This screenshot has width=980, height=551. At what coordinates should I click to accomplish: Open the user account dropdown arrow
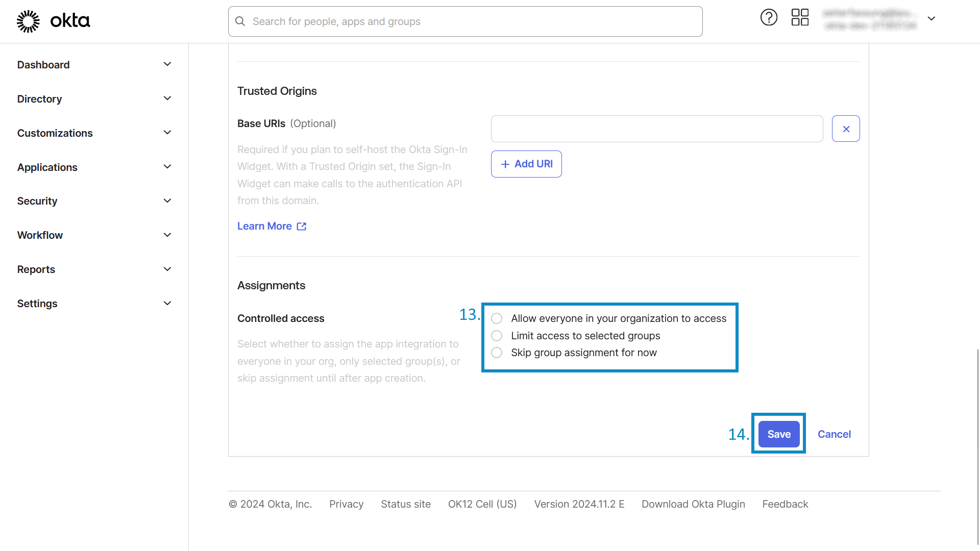point(932,19)
